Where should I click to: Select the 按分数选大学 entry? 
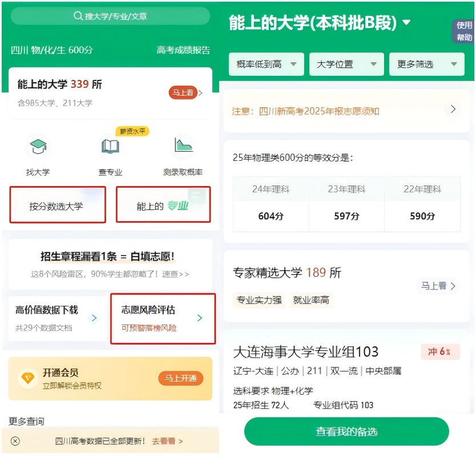tap(57, 205)
